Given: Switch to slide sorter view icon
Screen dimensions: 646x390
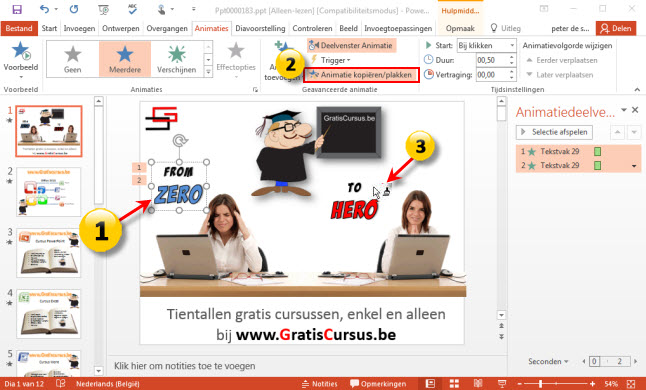Looking at the screenshot, I should click(x=454, y=384).
